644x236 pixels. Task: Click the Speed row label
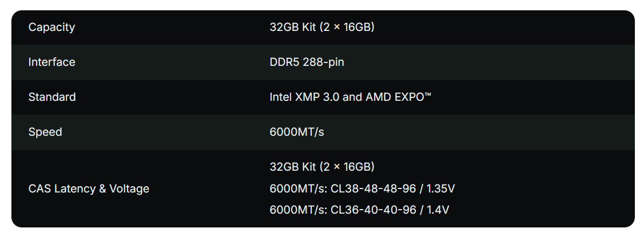point(45,132)
